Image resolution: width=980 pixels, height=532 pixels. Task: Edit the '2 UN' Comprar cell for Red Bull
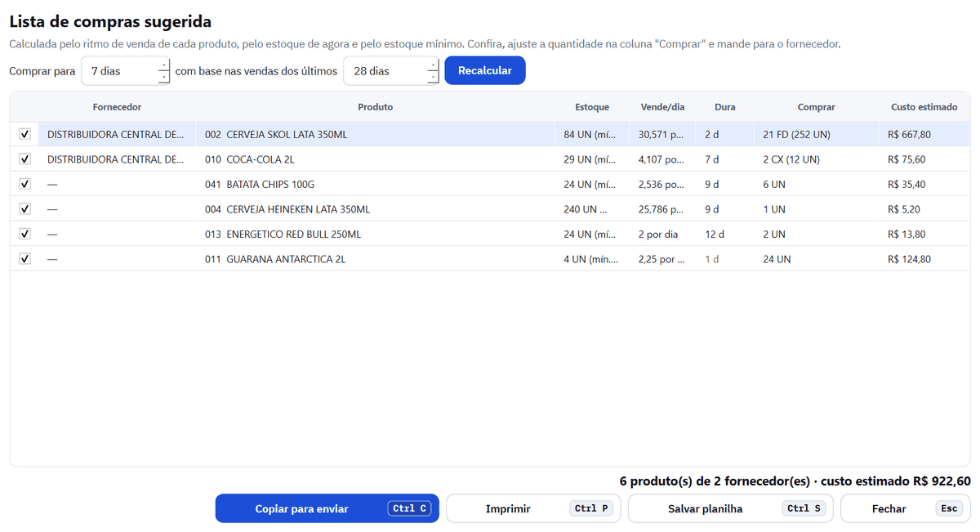click(816, 234)
